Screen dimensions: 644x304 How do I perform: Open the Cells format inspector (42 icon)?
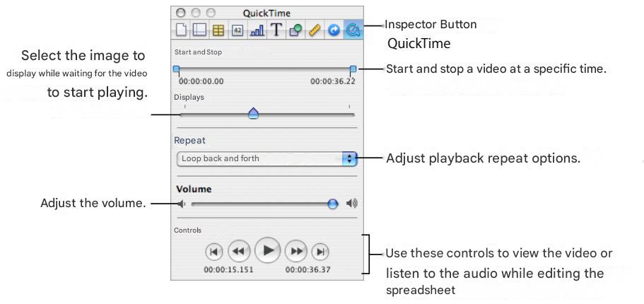[238, 30]
